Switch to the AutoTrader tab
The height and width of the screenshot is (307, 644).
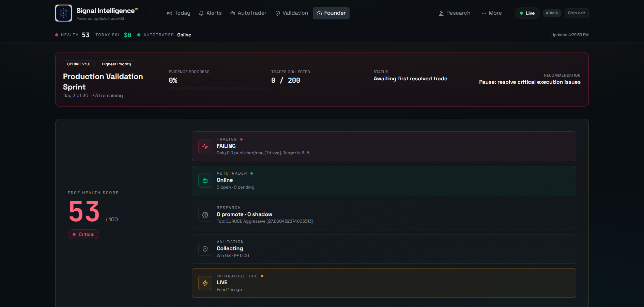tap(248, 13)
